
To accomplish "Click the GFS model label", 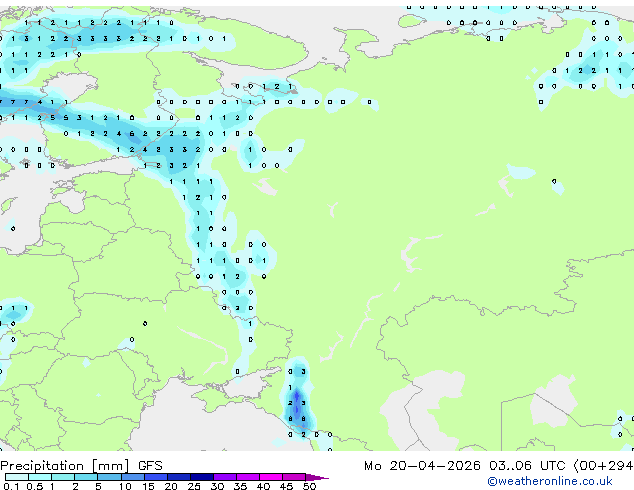I will (x=150, y=466).
